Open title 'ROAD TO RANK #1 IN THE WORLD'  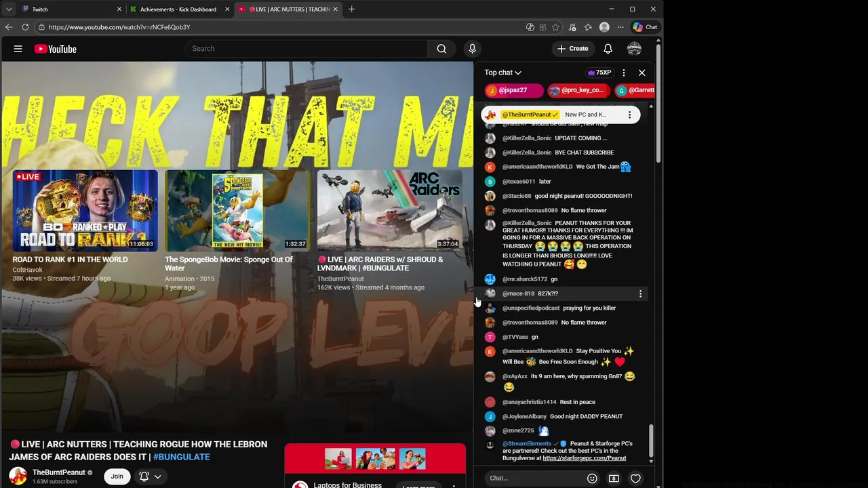[x=70, y=260]
